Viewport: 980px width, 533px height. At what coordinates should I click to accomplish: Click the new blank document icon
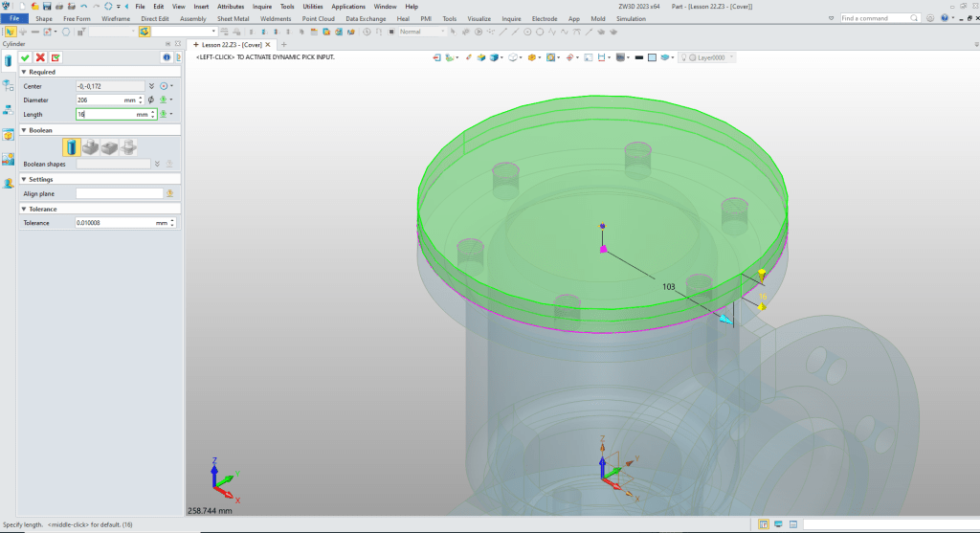pyautogui.click(x=22, y=6)
